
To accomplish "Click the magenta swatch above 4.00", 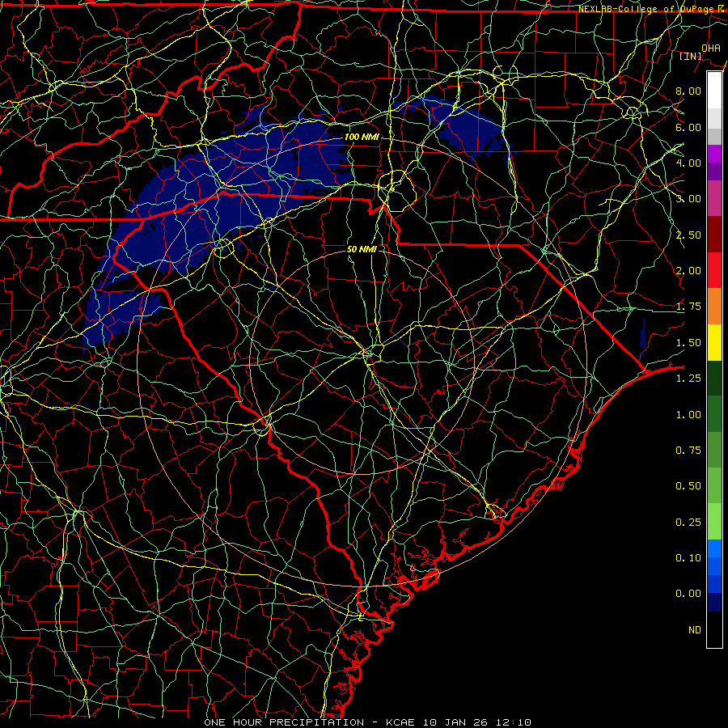I will tap(714, 154).
